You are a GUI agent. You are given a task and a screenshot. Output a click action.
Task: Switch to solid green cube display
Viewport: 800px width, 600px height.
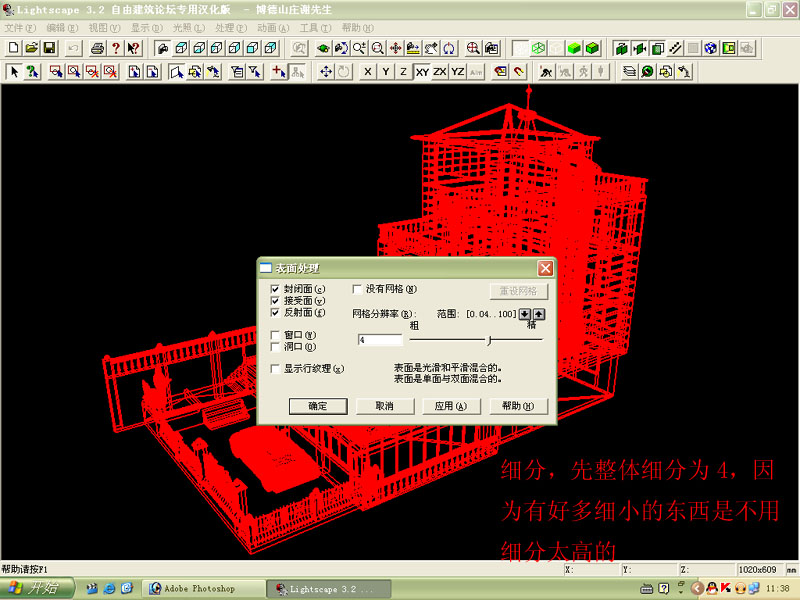574,48
